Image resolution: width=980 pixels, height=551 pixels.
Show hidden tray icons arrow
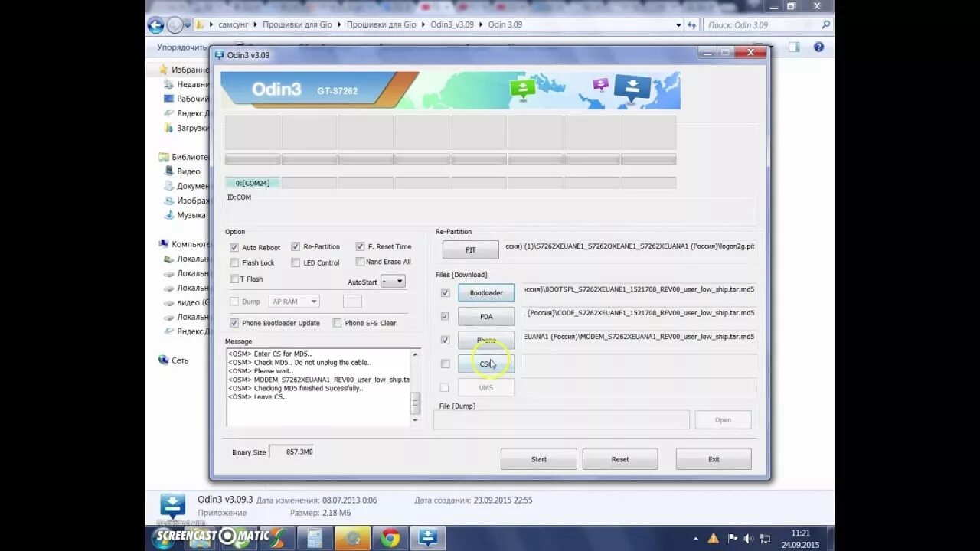(696, 539)
